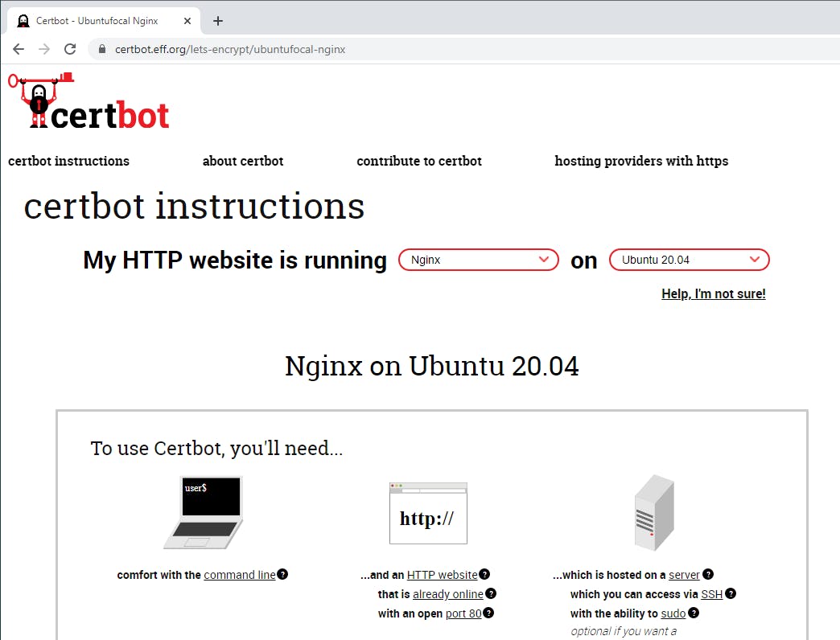Image resolution: width=840 pixels, height=640 pixels.
Task: Reload the page with refresh icon
Action: [70, 49]
